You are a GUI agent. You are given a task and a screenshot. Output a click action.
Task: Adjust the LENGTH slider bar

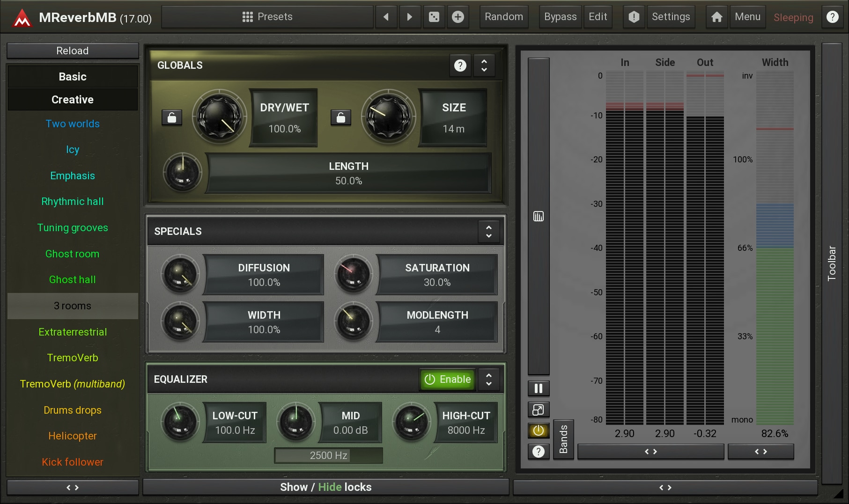coord(348,173)
